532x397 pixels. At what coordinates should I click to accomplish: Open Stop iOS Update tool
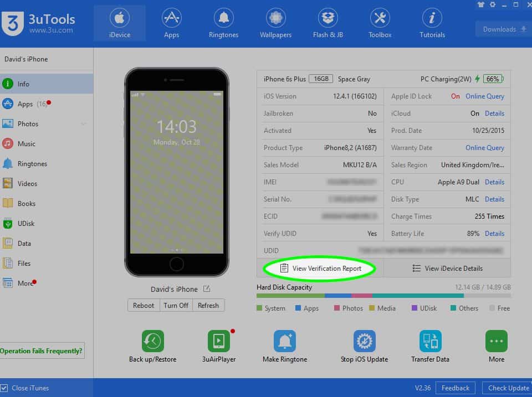[x=365, y=346]
